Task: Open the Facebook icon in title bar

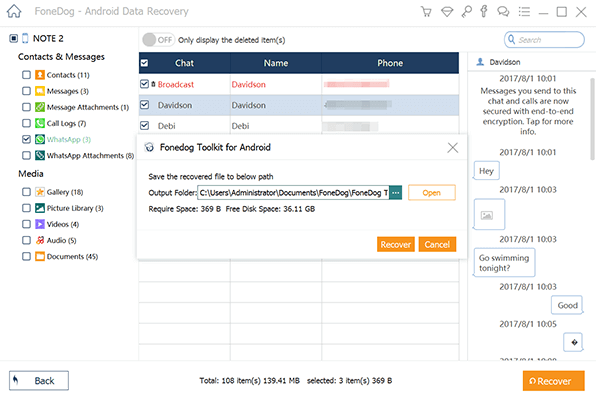Action: click(484, 11)
